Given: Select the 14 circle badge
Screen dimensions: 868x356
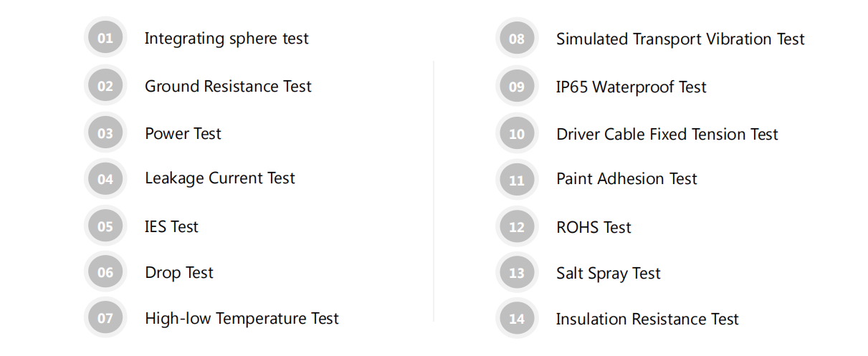Looking at the screenshot, I should click(517, 319).
